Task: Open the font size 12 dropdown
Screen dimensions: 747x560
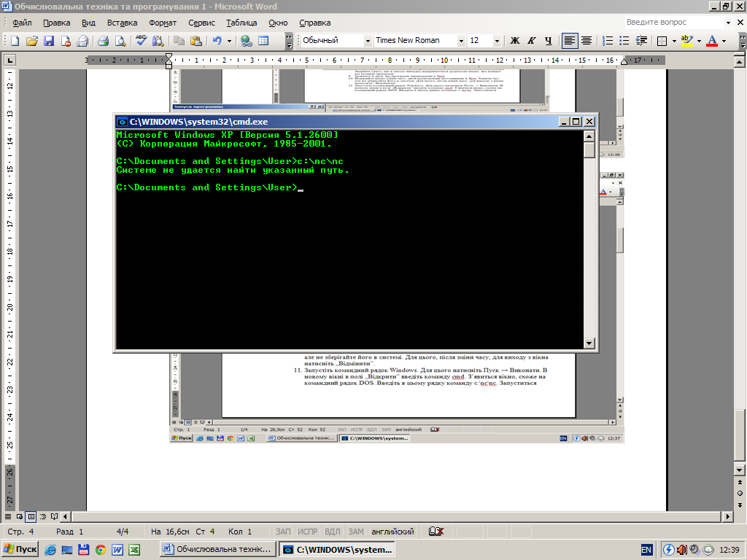Action: (496, 42)
